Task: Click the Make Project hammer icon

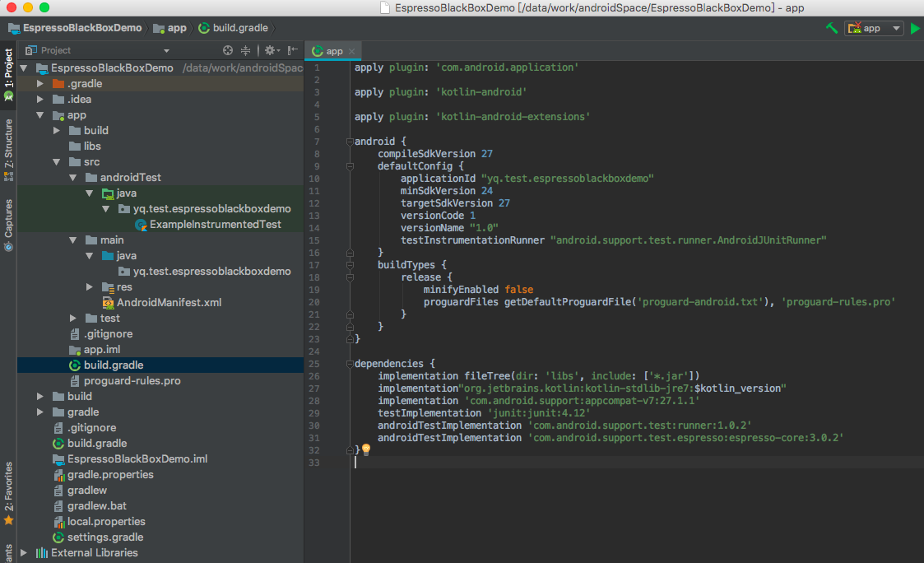Action: coord(832,28)
